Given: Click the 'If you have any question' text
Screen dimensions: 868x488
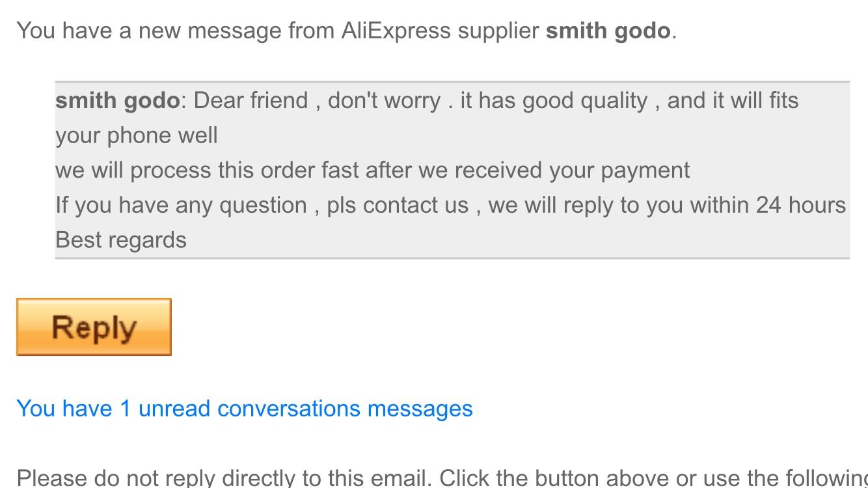Looking at the screenshot, I should pos(181,205).
